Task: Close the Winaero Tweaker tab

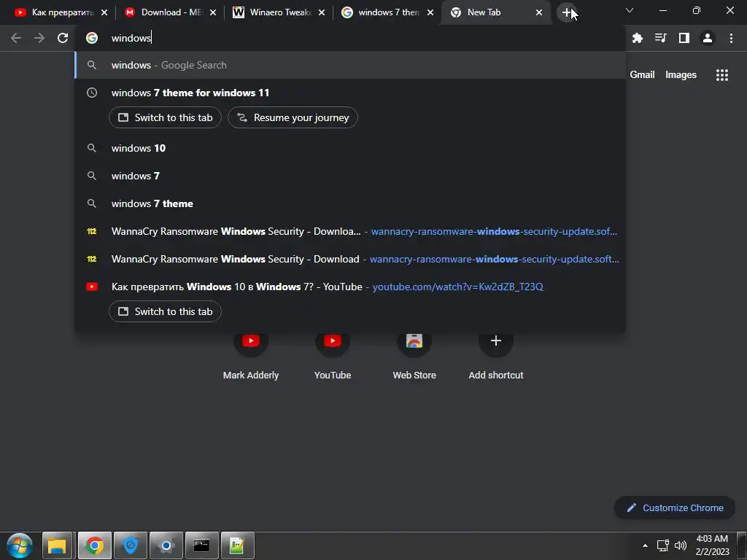Action: point(322,12)
